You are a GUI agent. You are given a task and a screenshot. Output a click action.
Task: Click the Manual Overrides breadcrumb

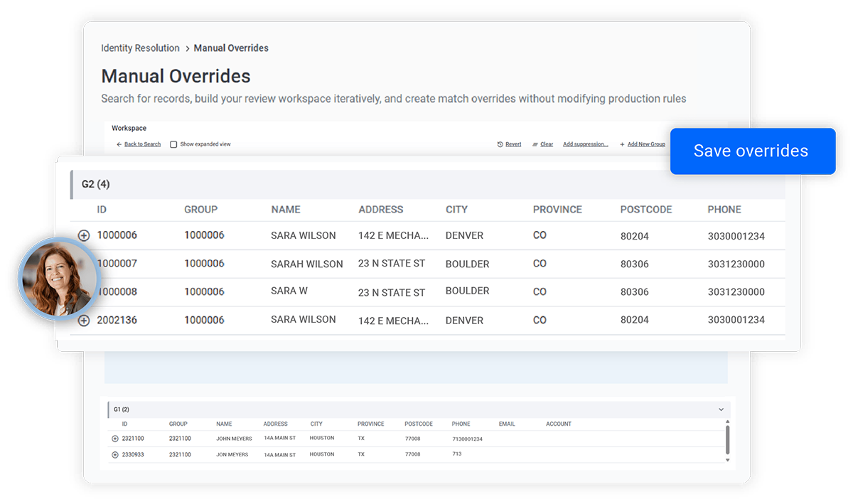pos(231,48)
